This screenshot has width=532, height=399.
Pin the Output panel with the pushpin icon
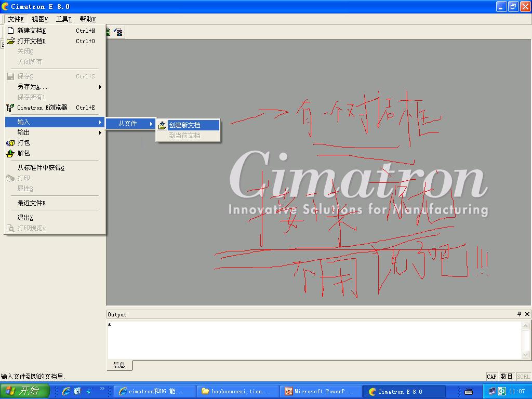pos(519,314)
